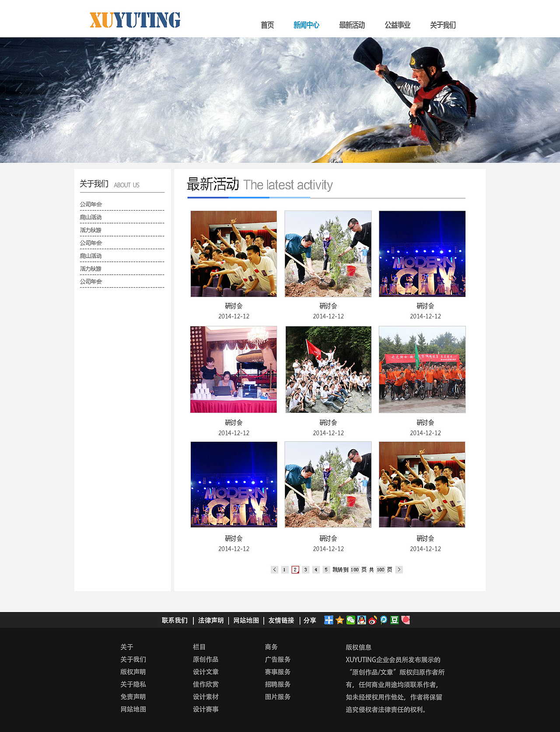Share via the Tencent Weibo icon
560x732 pixels.
(x=383, y=620)
